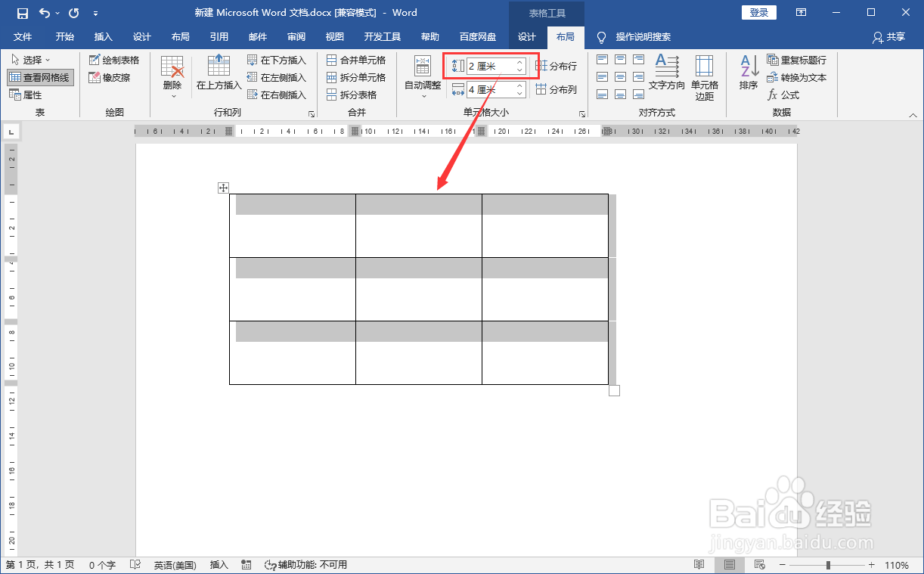Switch to the 引用 references tab
Viewport: 924px width, 574px height.
[x=219, y=37]
